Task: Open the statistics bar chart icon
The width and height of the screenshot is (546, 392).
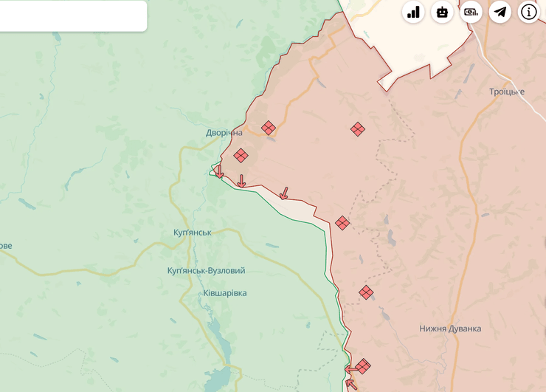Action: [x=413, y=12]
